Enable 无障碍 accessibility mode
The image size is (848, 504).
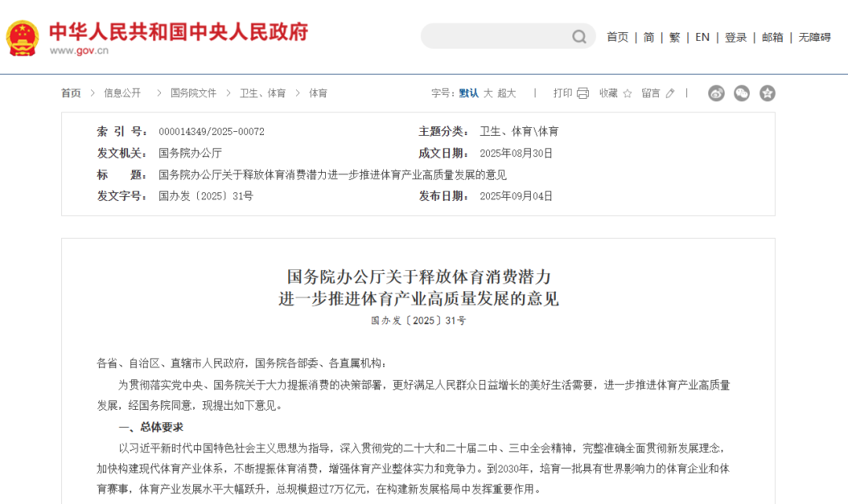pos(814,37)
